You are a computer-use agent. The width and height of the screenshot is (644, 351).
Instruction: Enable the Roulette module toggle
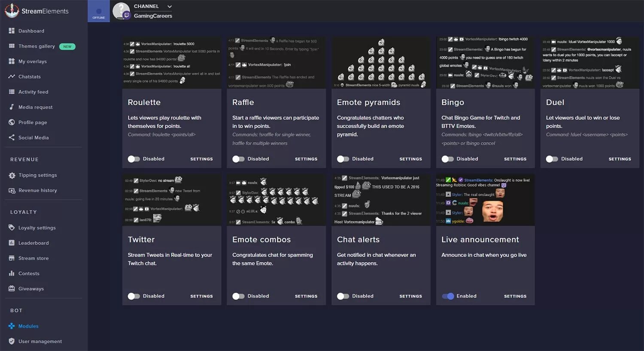coord(134,159)
